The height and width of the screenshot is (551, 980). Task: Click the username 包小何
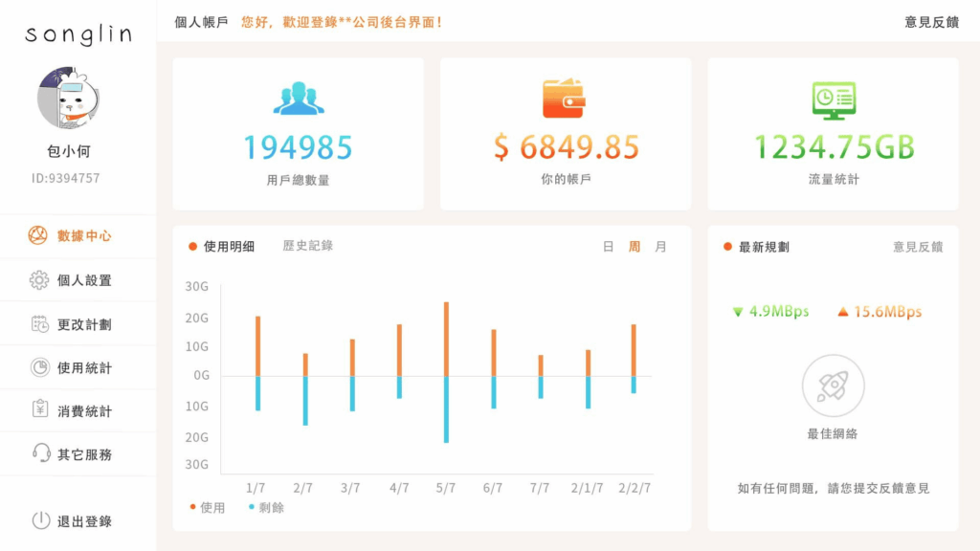pyautogui.click(x=68, y=151)
